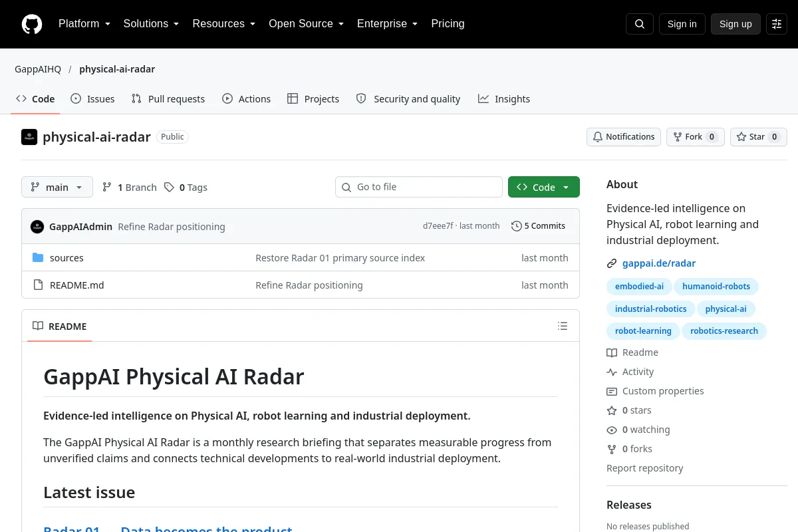
Task: Click the Notifications button
Action: pos(624,137)
